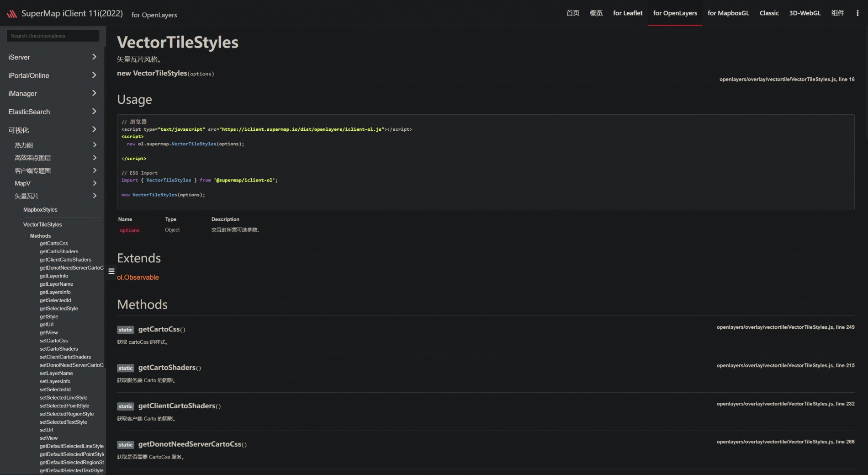Switch to the for Leaflet tab
The height and width of the screenshot is (475, 868).
(x=628, y=13)
